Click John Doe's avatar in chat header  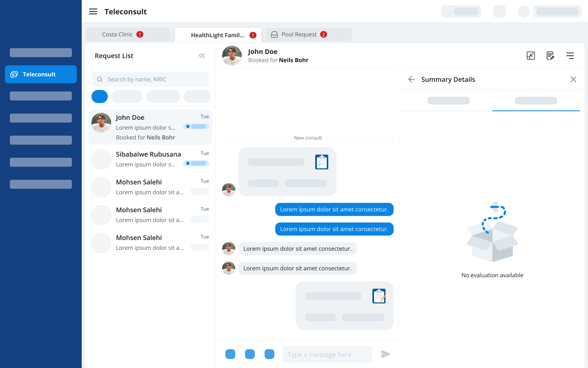click(x=232, y=56)
